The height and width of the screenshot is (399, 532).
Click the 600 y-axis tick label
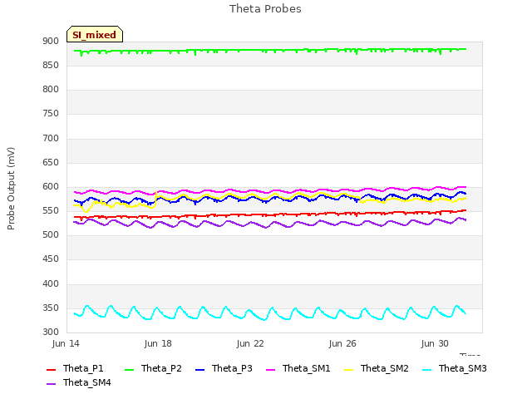pyautogui.click(x=51, y=186)
